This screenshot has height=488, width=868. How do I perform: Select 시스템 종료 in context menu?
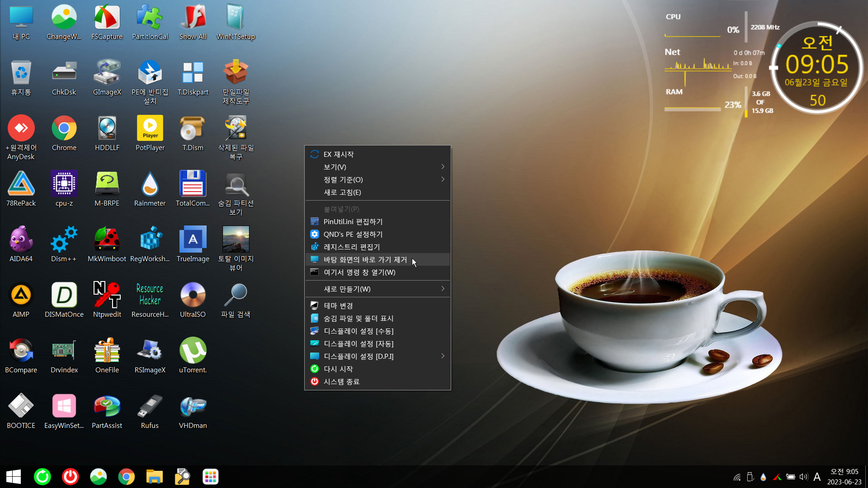click(x=377, y=381)
